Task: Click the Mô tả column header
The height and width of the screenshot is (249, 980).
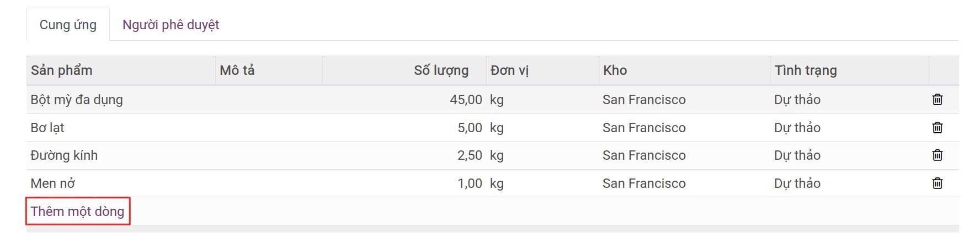Action: pos(237,71)
